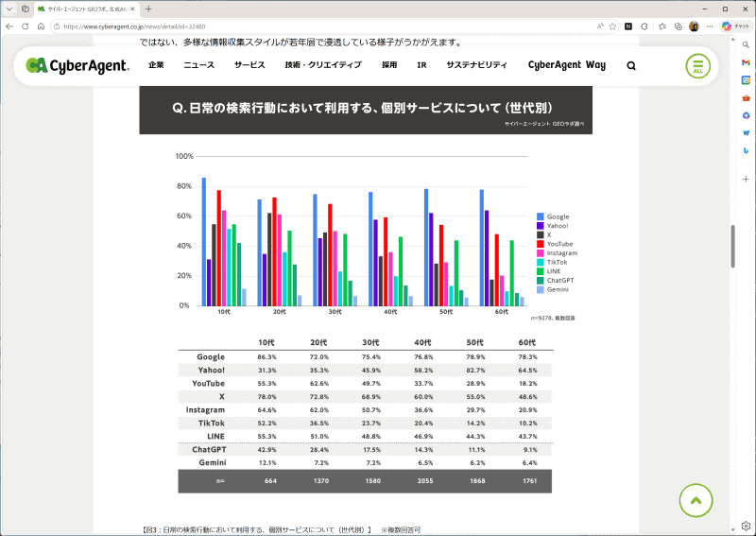Open browser settings and more menu
The image size is (756, 536).
click(710, 26)
